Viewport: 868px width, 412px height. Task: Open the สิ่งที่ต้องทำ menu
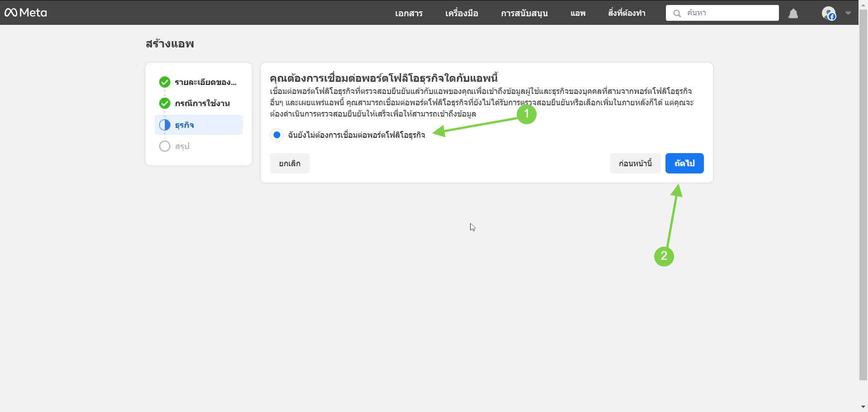(x=627, y=13)
